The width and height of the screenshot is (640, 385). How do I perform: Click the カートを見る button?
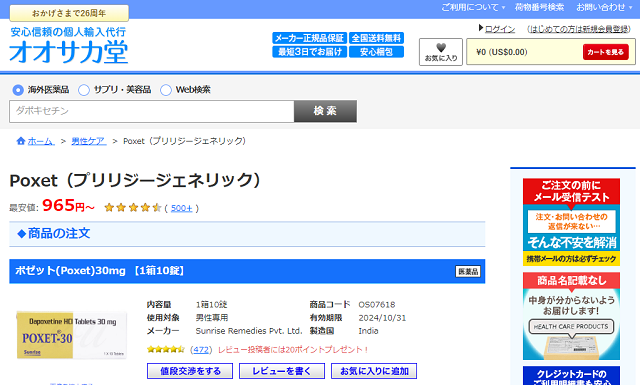tap(605, 52)
